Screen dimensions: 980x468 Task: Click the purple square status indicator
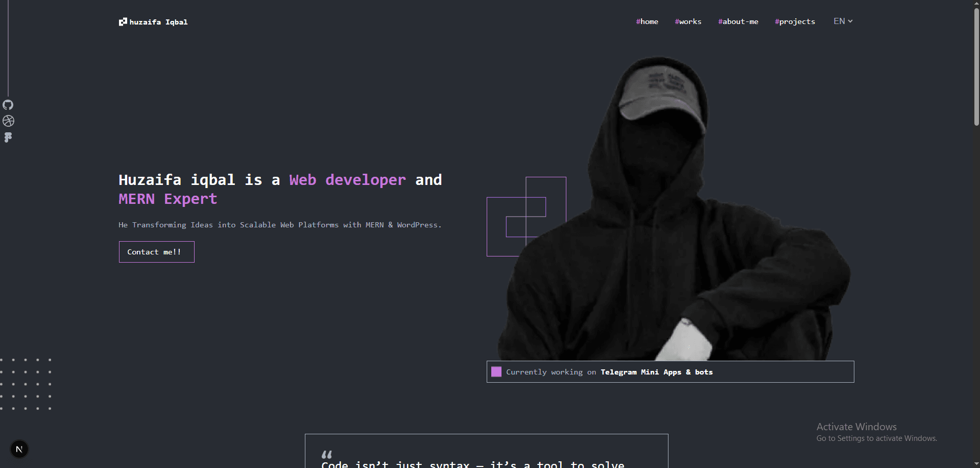coord(496,372)
